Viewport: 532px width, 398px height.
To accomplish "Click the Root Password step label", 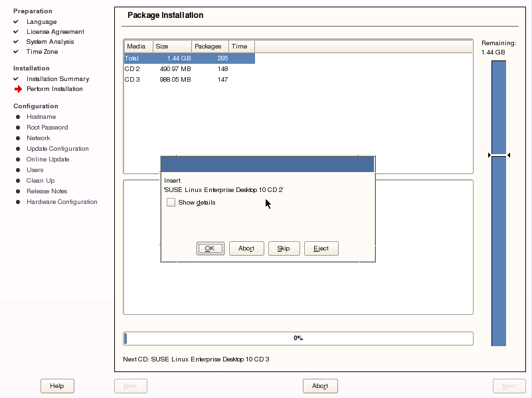I will tap(47, 128).
